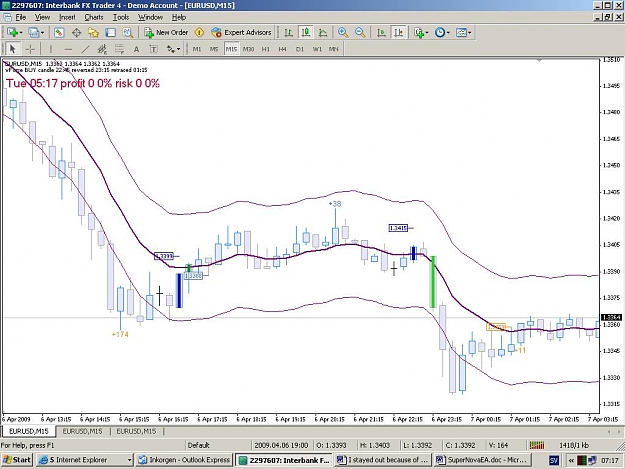Image resolution: width=625 pixels, height=469 pixels.
Task: Select the W1 timeframe
Action: pos(317,49)
